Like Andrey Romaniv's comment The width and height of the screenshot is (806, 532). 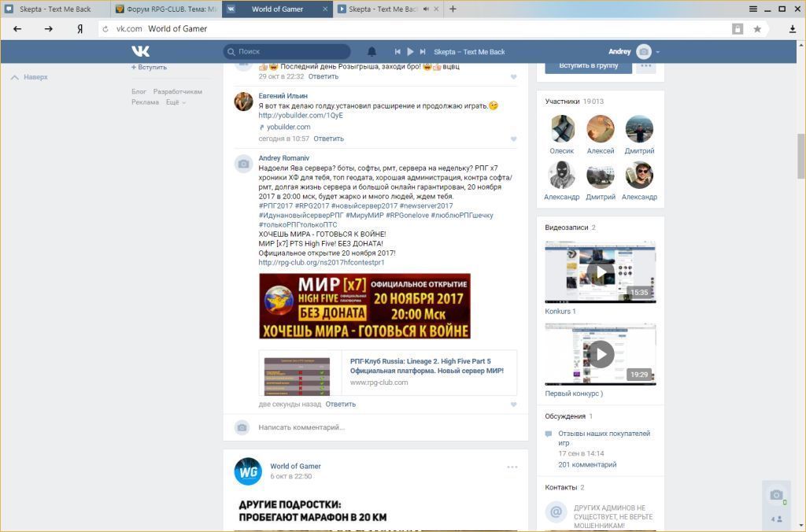click(x=513, y=405)
